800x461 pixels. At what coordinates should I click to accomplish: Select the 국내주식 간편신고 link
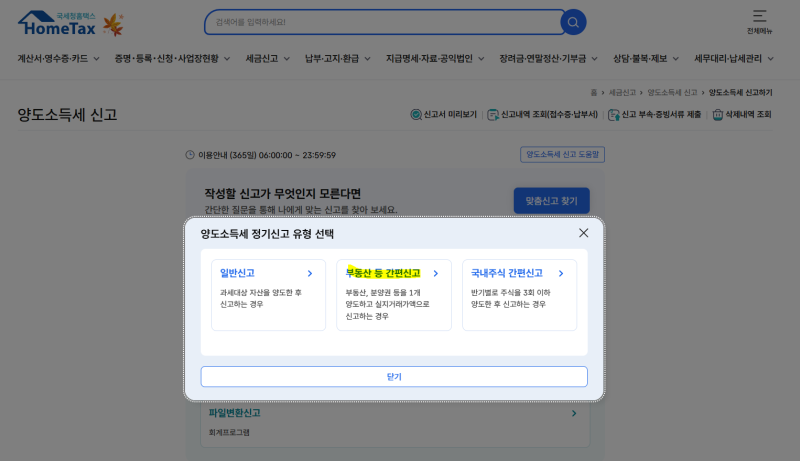coord(507,273)
